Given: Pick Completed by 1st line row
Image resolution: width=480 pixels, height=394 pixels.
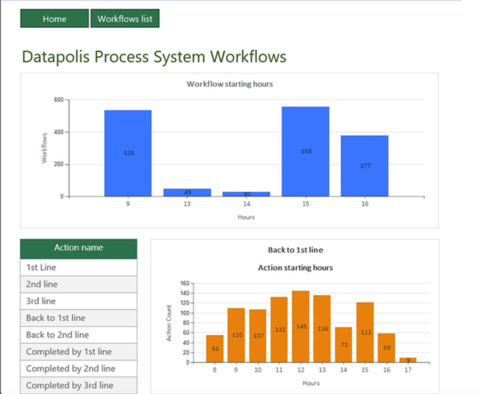Looking at the screenshot, I should pyautogui.click(x=79, y=352).
